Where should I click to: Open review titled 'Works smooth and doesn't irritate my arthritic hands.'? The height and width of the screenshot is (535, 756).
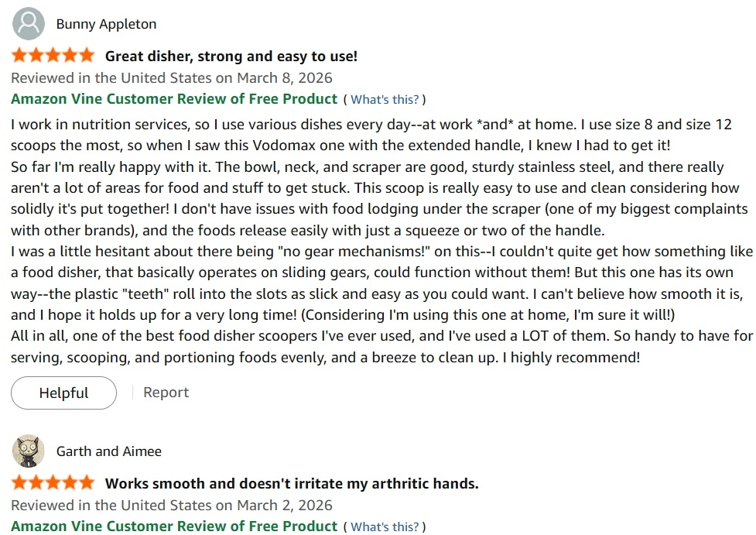click(x=292, y=483)
